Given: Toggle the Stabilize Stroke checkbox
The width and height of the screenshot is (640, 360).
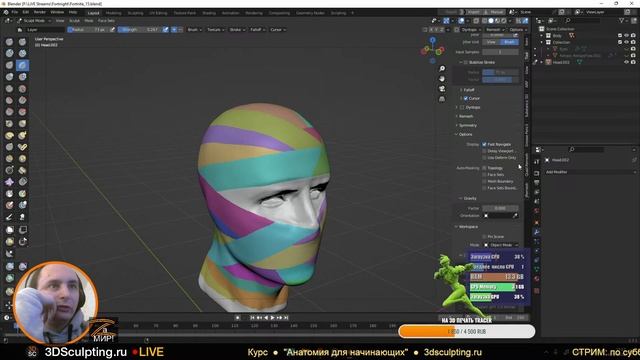Looking at the screenshot, I should (x=466, y=62).
